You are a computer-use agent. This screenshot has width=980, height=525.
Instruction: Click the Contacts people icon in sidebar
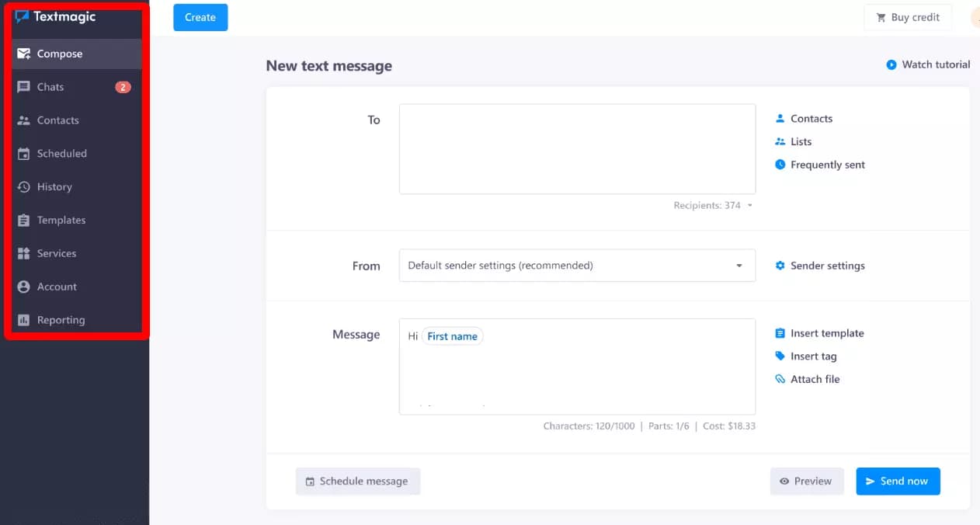coord(24,120)
